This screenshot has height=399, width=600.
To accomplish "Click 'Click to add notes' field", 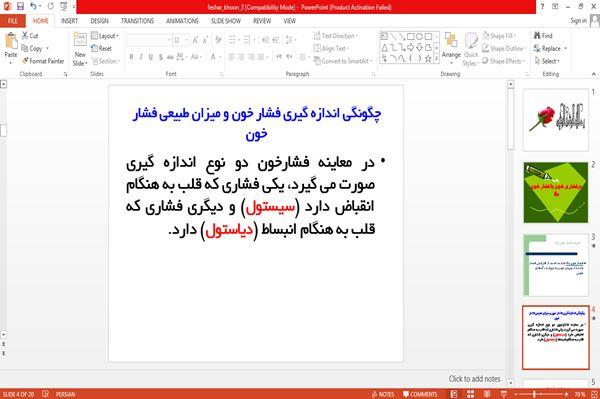I will (x=474, y=379).
